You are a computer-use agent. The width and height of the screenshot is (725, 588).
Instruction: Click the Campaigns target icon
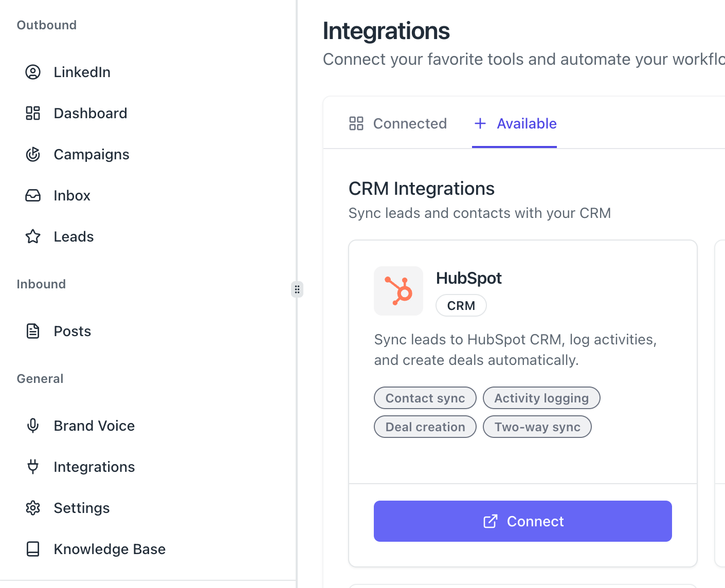(33, 154)
